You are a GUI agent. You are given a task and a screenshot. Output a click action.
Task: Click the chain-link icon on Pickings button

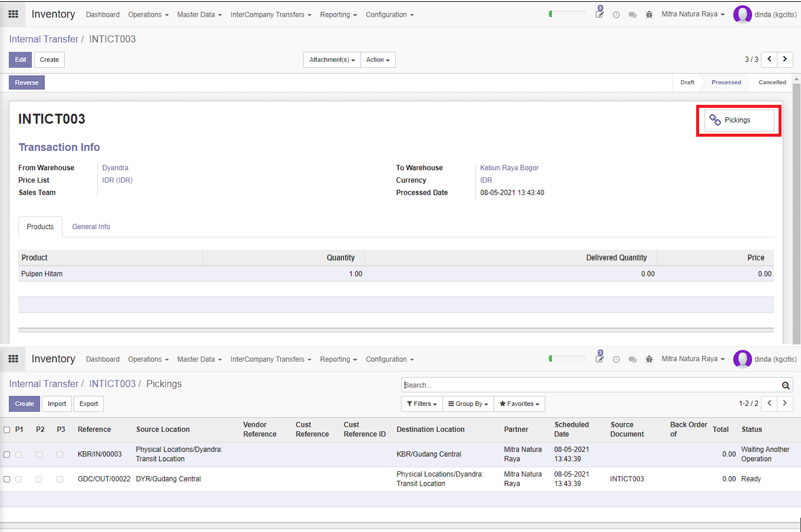click(x=715, y=120)
